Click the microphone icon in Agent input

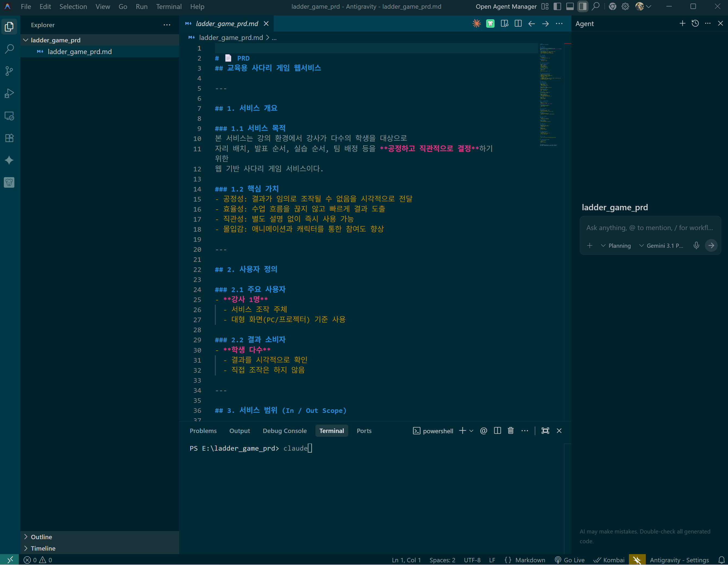pos(696,246)
